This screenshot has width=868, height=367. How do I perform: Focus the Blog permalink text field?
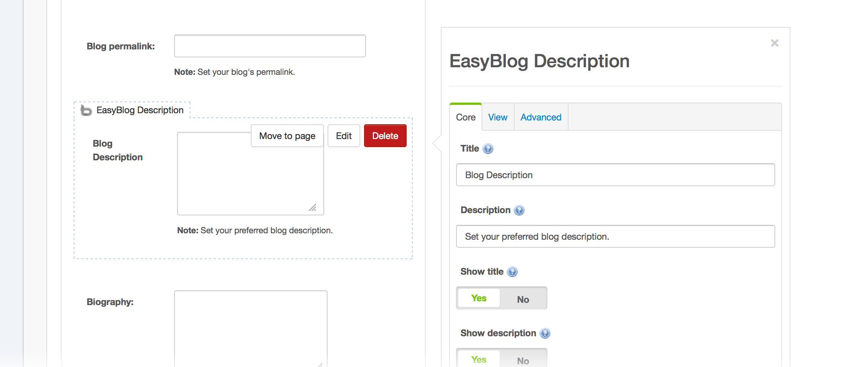tap(270, 46)
